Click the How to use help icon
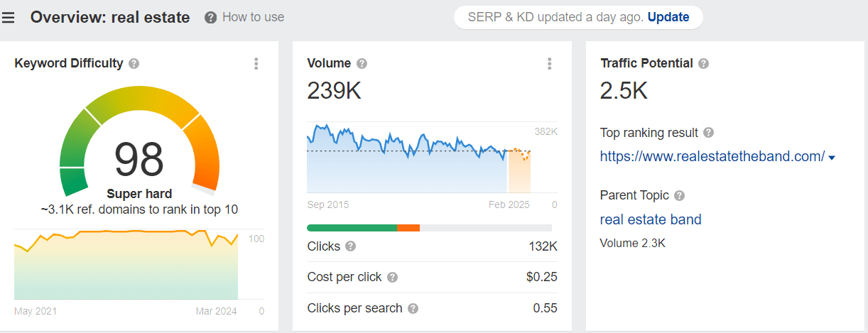The image size is (868, 333). [x=210, y=17]
